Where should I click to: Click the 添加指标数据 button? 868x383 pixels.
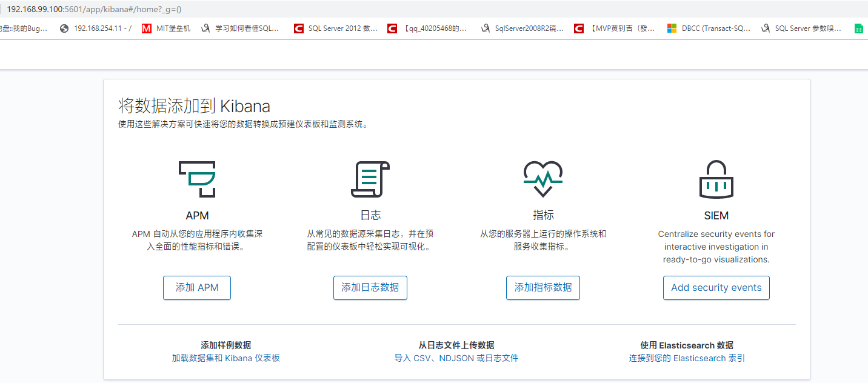tap(542, 288)
